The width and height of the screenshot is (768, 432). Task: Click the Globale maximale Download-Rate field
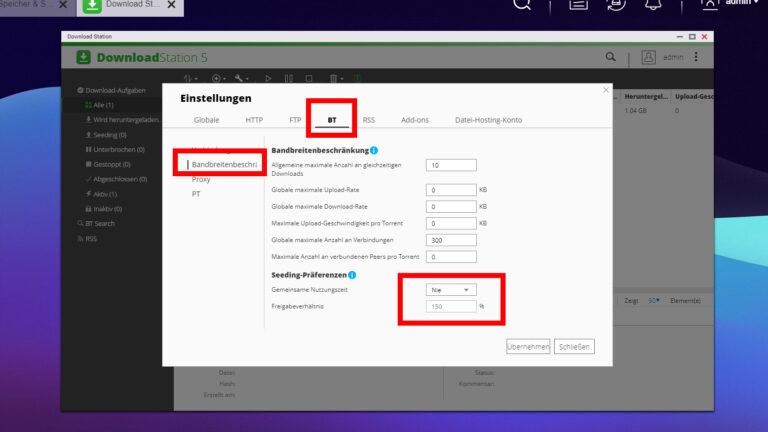pos(451,207)
